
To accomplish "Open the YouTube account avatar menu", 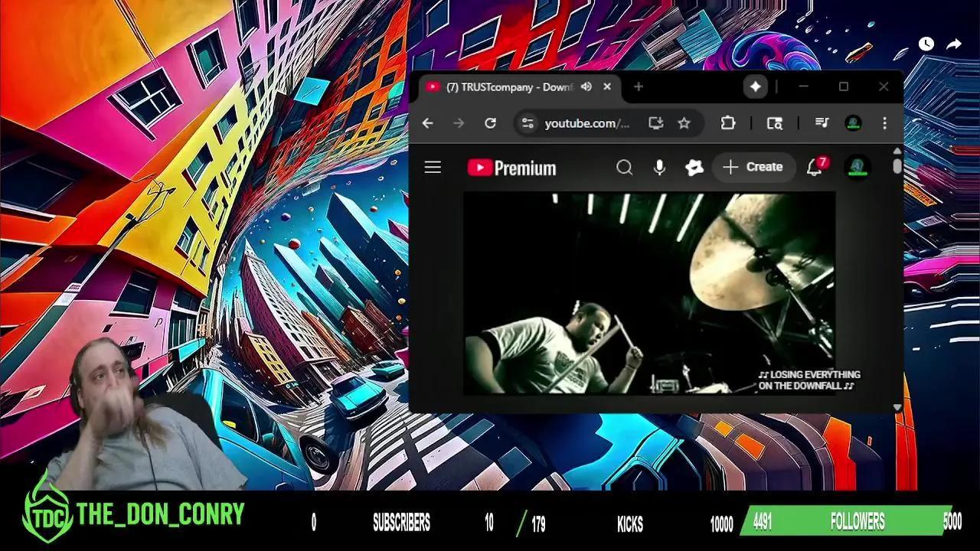I will (857, 168).
